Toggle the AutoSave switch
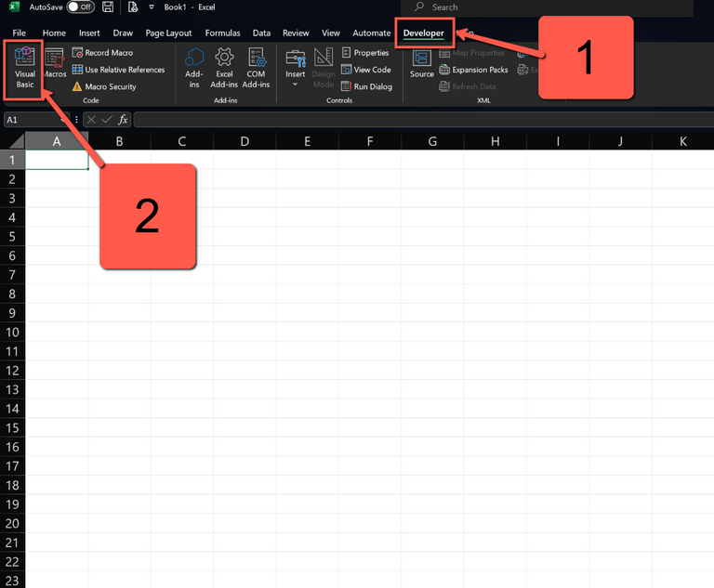Screen dimensions: 714x588 tap(80, 7)
